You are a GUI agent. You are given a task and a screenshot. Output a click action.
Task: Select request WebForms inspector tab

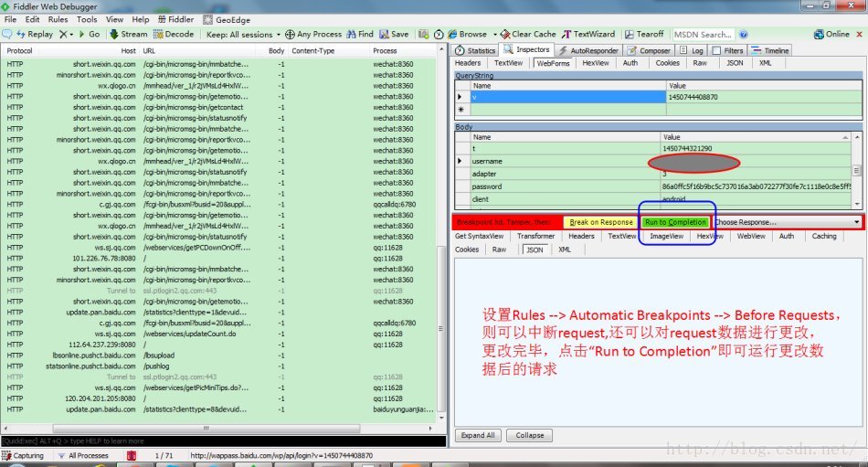(553, 63)
